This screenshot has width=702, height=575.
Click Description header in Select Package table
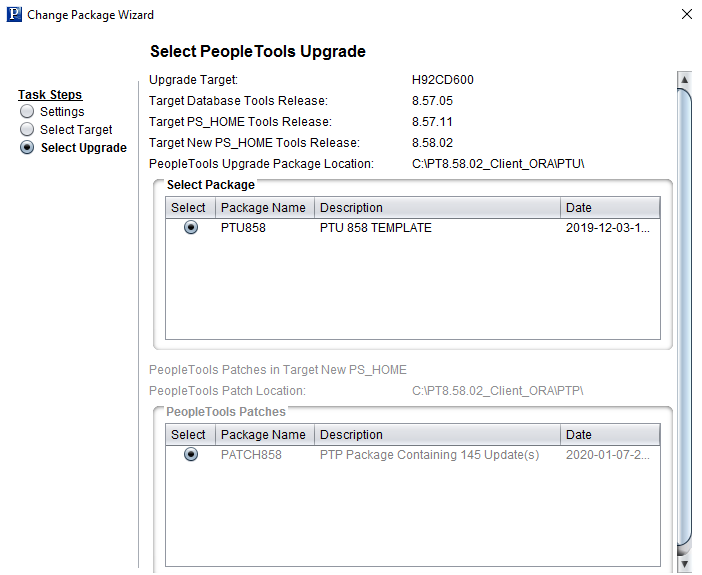[437, 208]
